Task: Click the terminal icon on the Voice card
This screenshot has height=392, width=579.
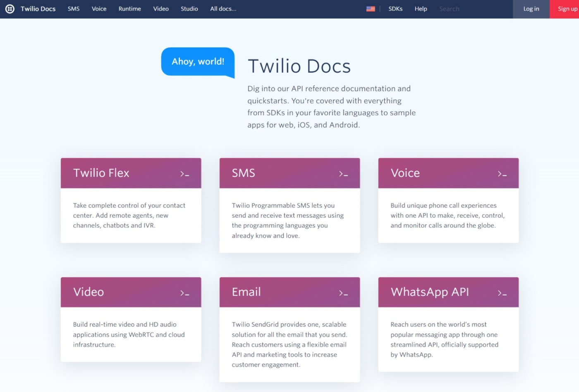Action: pyautogui.click(x=502, y=173)
